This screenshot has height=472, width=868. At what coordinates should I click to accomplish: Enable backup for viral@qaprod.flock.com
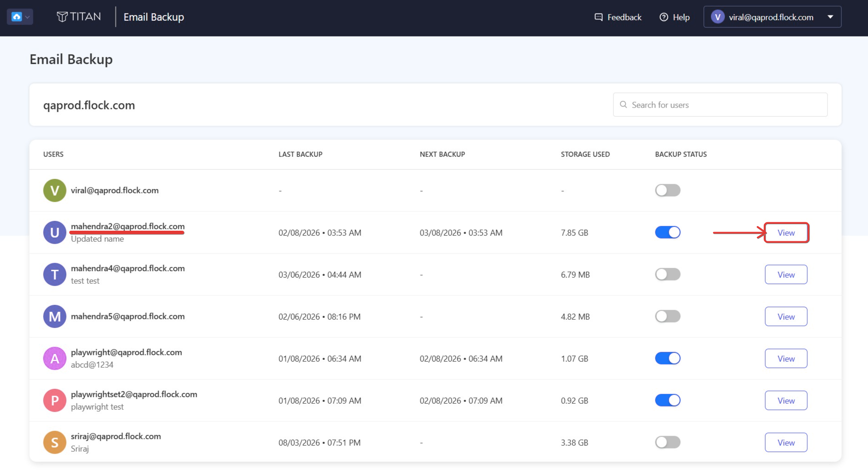668,190
